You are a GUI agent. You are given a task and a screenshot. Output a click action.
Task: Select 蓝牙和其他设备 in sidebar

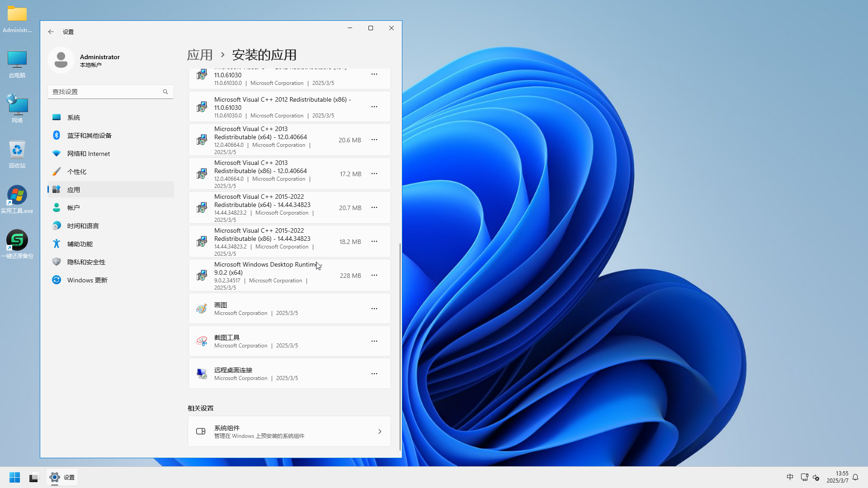coord(111,136)
